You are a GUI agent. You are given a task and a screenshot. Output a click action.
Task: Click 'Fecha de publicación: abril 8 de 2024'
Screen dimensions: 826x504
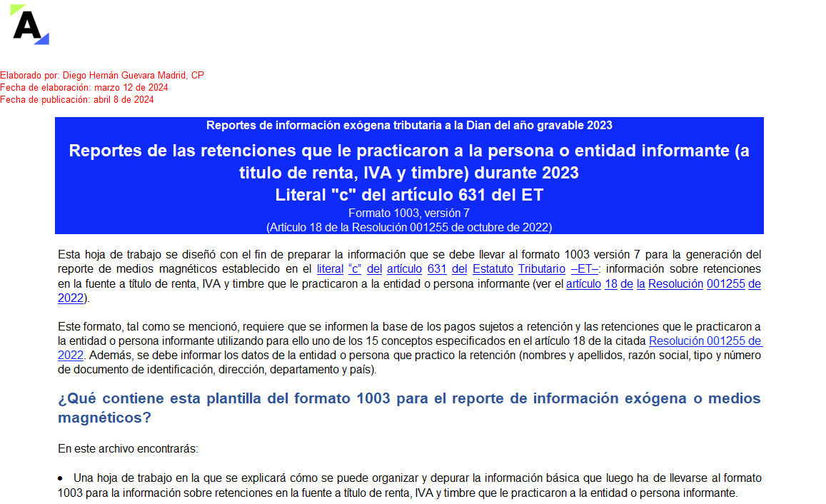point(77,99)
